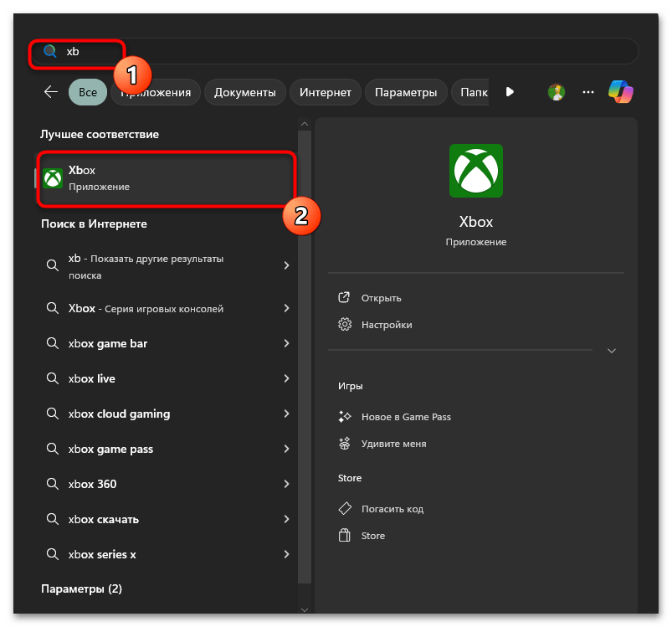Select 'Погасить код' in Store section
Viewport: 672px width, 627px height.
pyautogui.click(x=392, y=509)
